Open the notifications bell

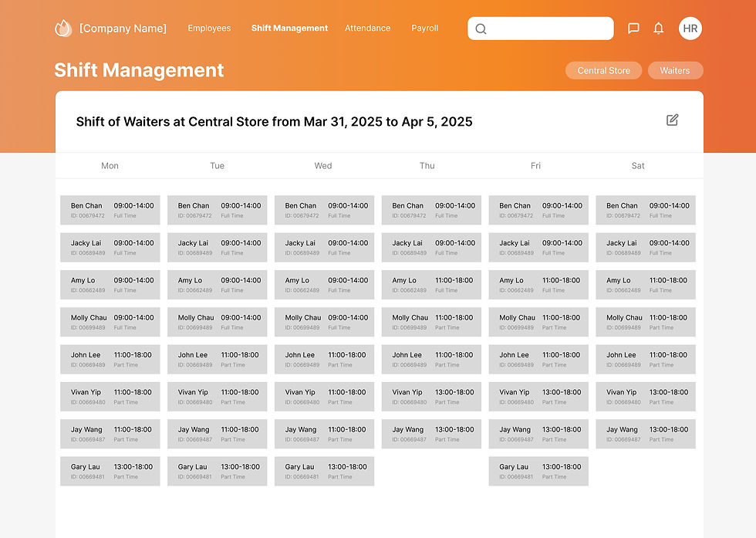click(x=659, y=28)
